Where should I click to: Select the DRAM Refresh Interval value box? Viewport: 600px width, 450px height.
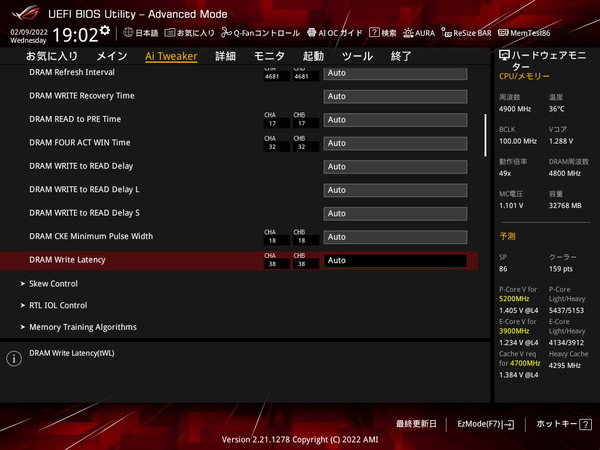(395, 73)
